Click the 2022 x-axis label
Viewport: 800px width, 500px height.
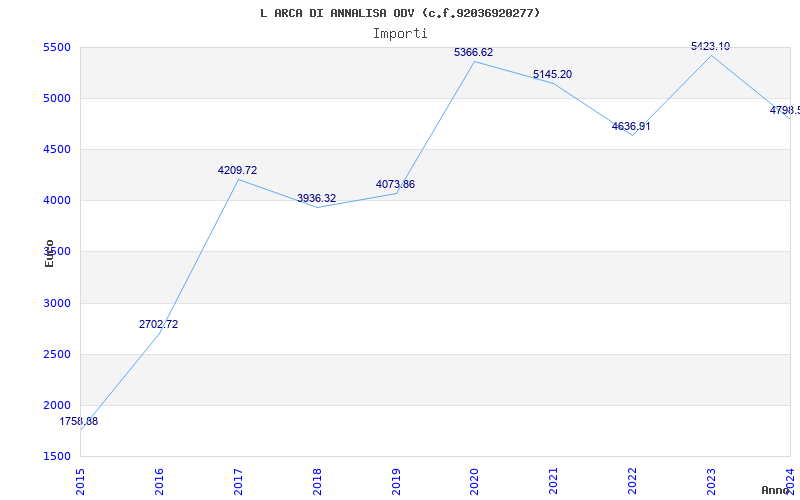(x=633, y=481)
